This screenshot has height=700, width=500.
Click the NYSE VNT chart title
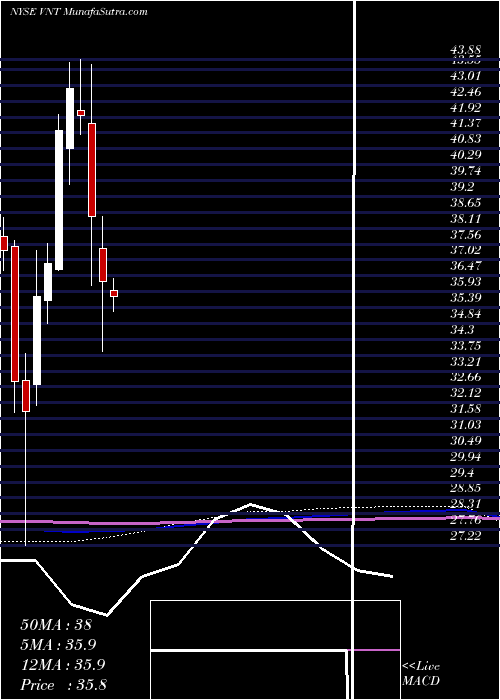pos(79,12)
